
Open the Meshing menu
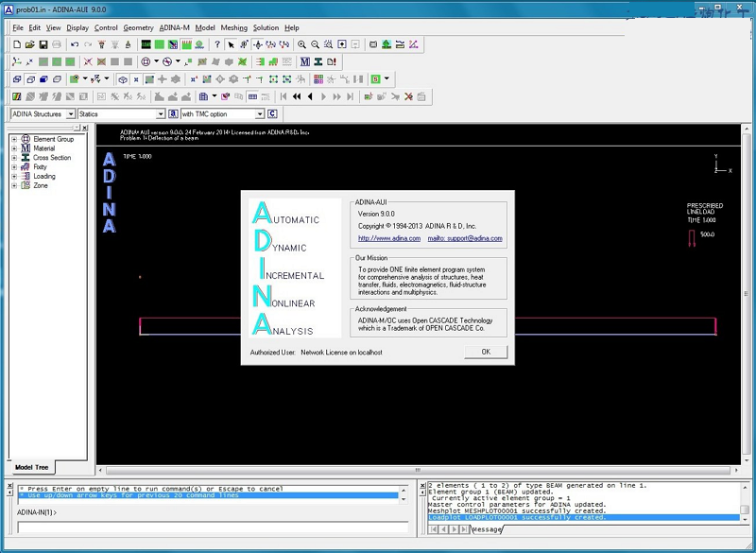[x=233, y=27]
